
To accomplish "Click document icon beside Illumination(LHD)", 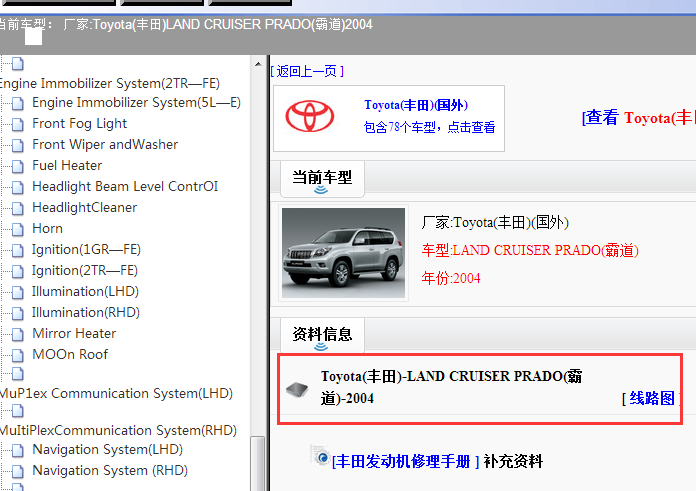I will (18, 293).
